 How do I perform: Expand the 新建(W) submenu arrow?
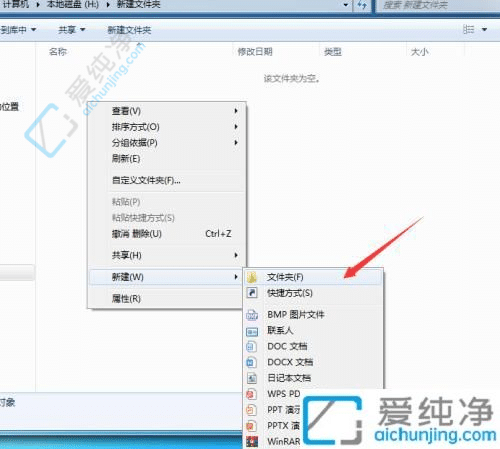pos(236,277)
